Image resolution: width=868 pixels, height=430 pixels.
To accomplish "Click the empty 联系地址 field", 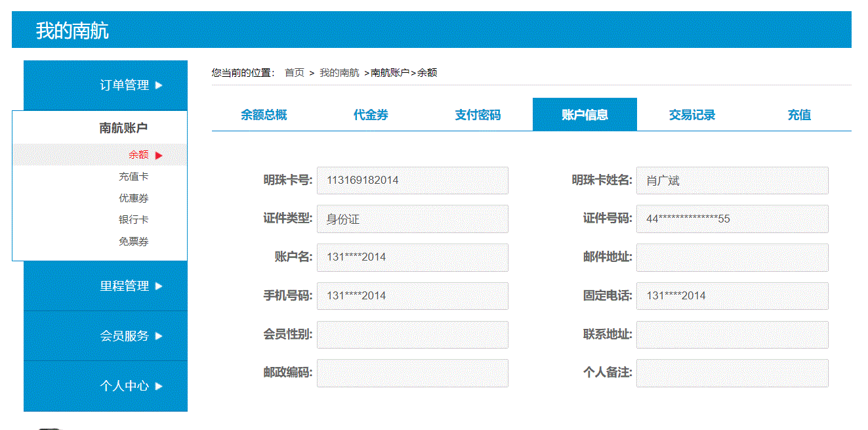I will (x=732, y=335).
